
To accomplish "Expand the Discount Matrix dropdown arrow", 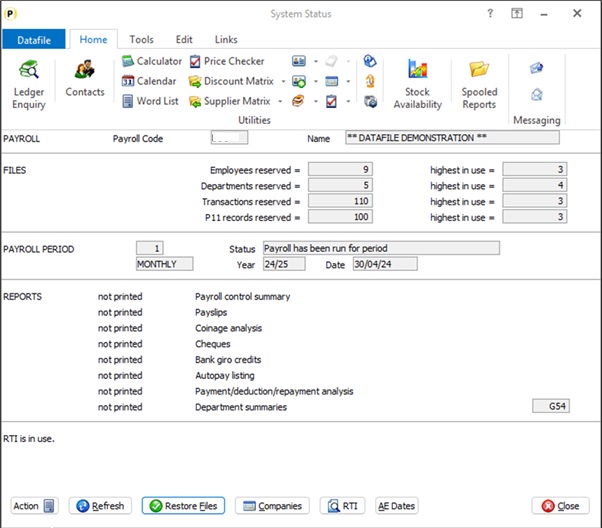I will coord(283,81).
